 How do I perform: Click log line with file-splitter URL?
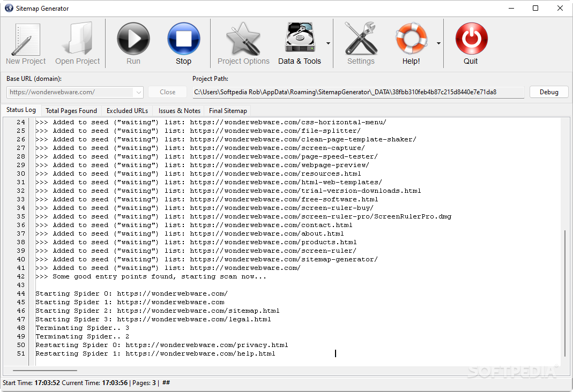point(198,131)
